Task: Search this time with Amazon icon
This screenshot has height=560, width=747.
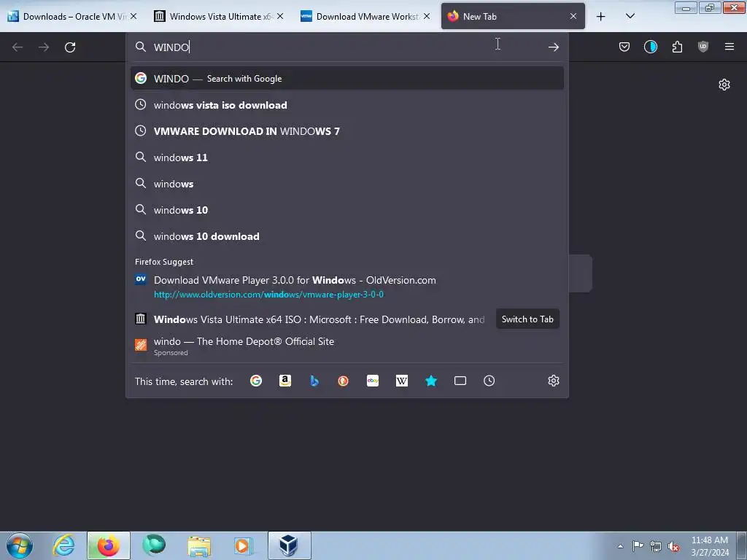Action: point(285,381)
